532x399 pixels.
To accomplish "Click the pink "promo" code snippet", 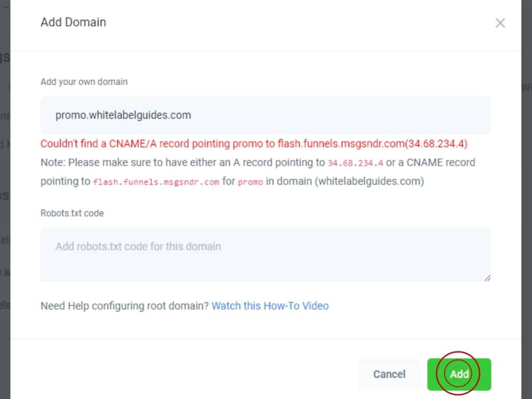I will (x=250, y=182).
